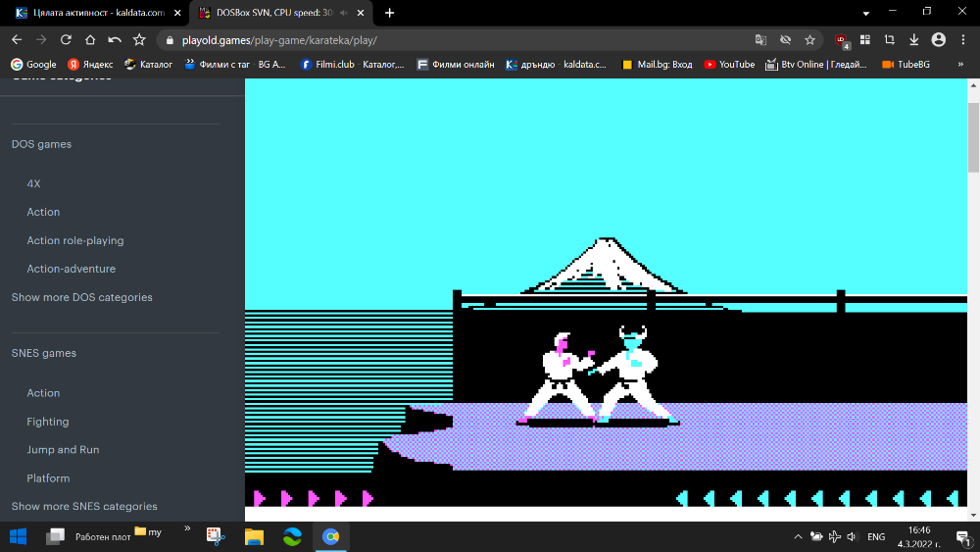980x552 pixels.
Task: Click the crossed-eye tracking protection icon
Action: (786, 40)
